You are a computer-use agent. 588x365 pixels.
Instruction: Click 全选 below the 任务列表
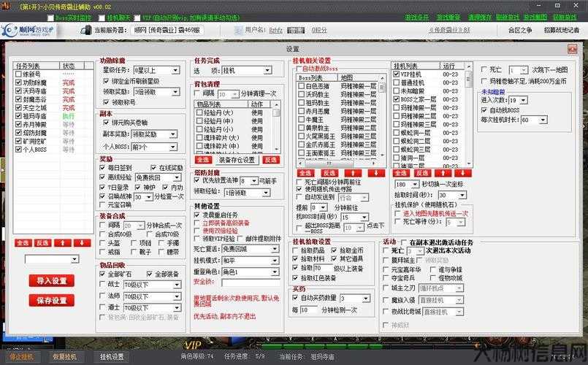pos(23,243)
